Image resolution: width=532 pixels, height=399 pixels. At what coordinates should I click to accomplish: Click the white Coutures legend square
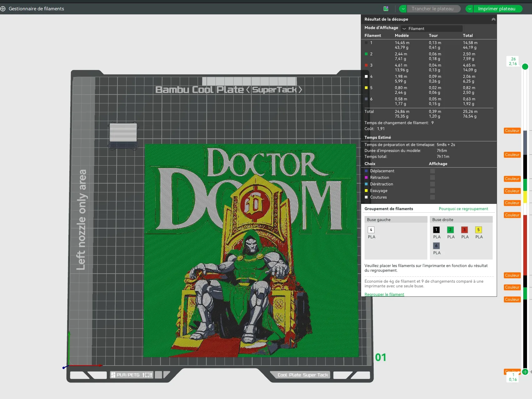(366, 197)
